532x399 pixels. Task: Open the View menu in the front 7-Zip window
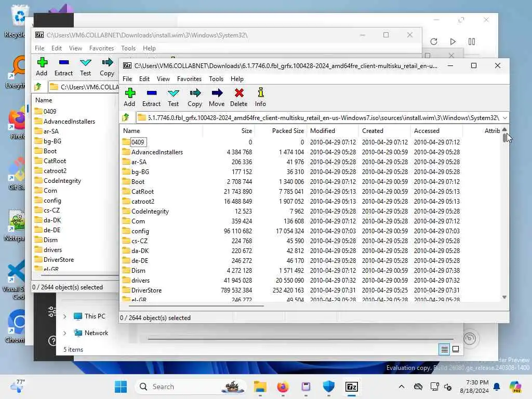pos(163,79)
